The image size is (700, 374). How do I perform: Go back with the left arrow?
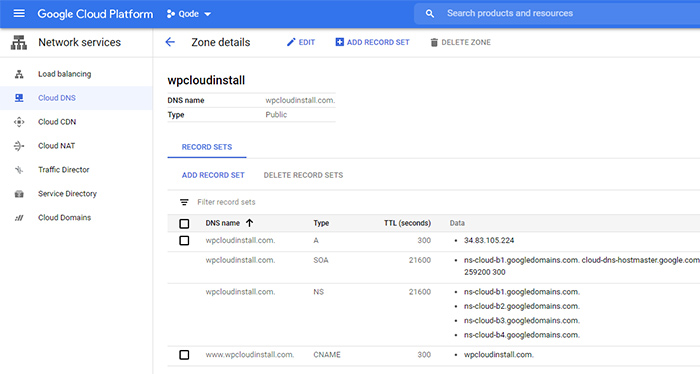coord(170,42)
